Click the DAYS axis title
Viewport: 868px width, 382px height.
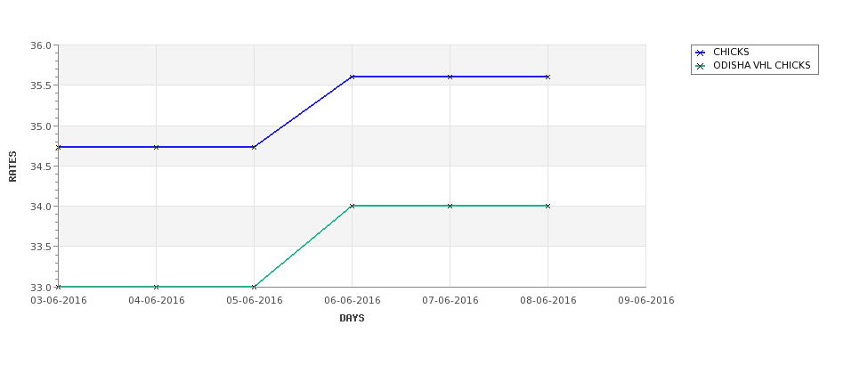352,319
